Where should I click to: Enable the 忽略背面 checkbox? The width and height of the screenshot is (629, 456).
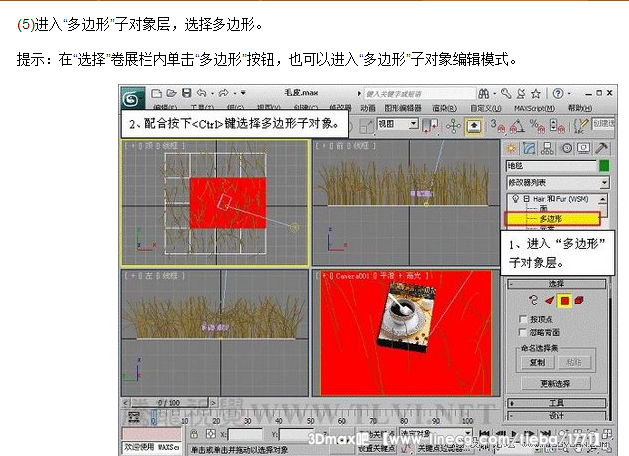(523, 332)
